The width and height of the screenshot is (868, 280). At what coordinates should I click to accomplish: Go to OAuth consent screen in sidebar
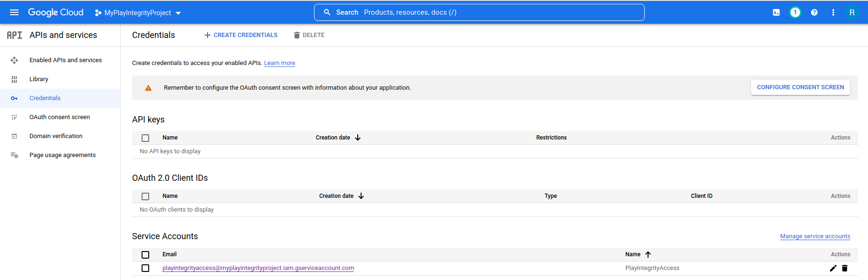pyautogui.click(x=59, y=117)
